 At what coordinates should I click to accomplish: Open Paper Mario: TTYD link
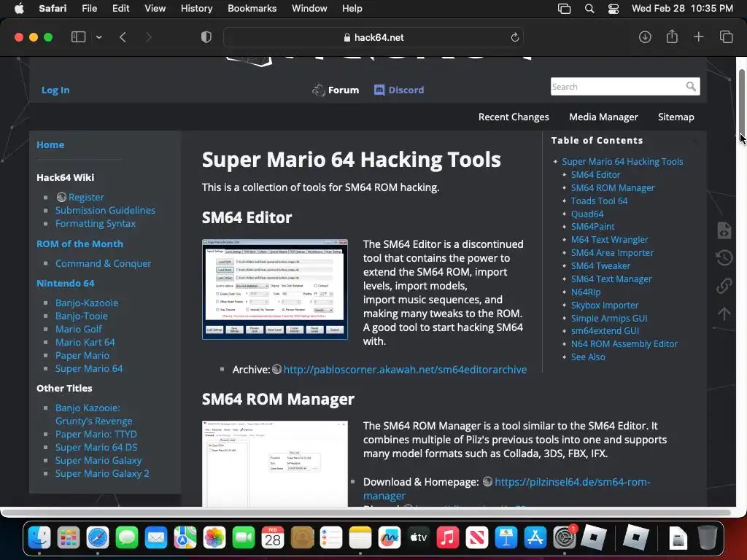pyautogui.click(x=96, y=435)
